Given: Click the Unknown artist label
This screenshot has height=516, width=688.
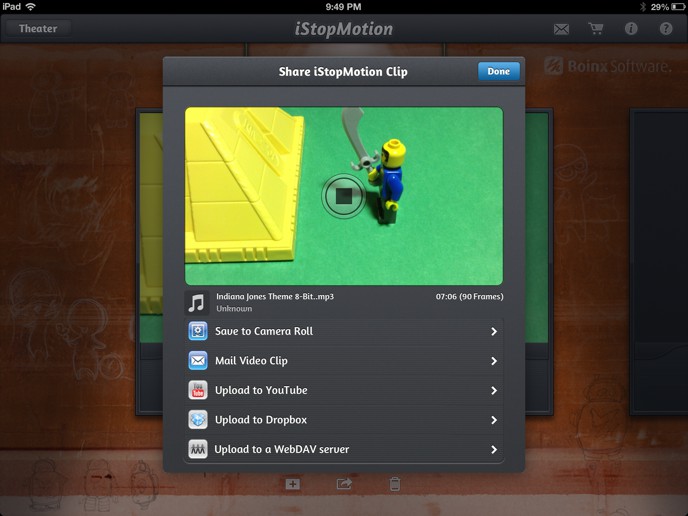Looking at the screenshot, I should point(234,308).
